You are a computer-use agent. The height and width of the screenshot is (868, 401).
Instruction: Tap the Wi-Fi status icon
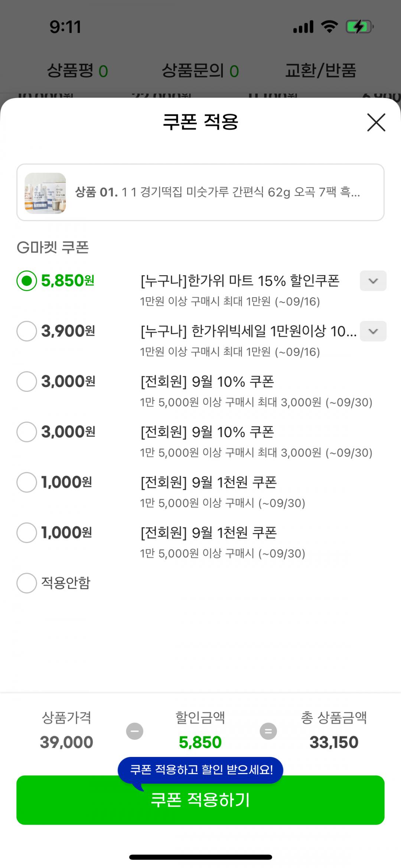[329, 27]
